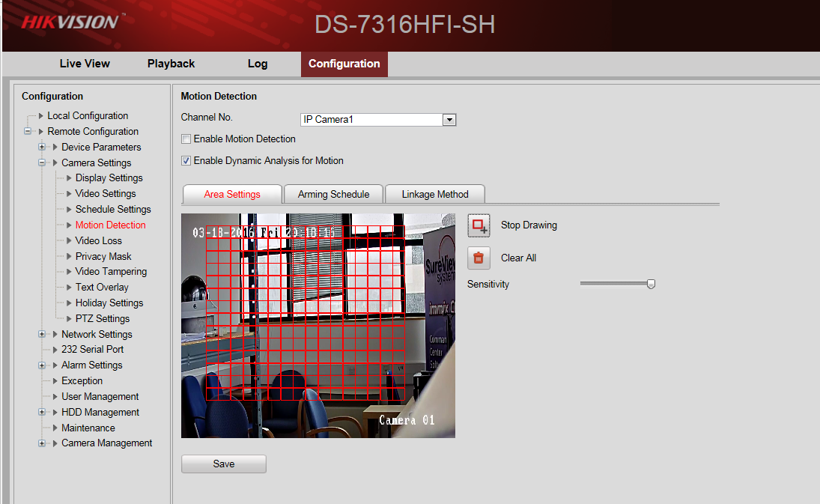The height and width of the screenshot is (504, 820).
Task: Open User Management in the tree
Action: [100, 396]
